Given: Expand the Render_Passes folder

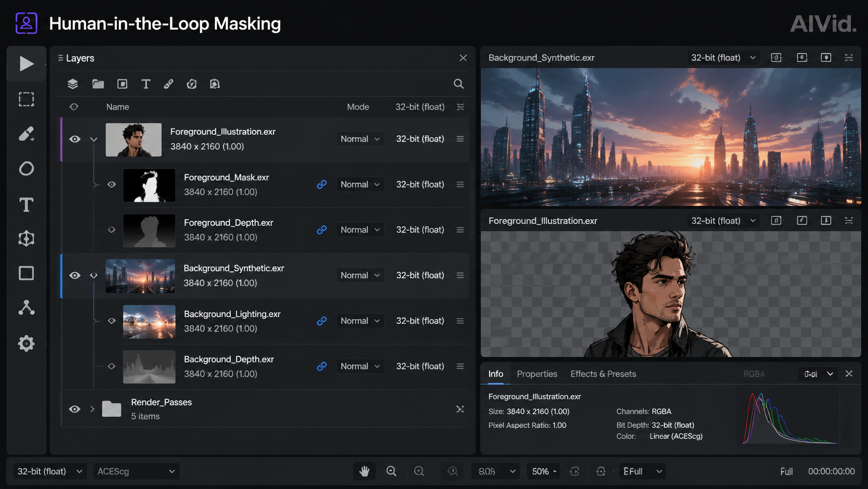Looking at the screenshot, I should click(92, 409).
